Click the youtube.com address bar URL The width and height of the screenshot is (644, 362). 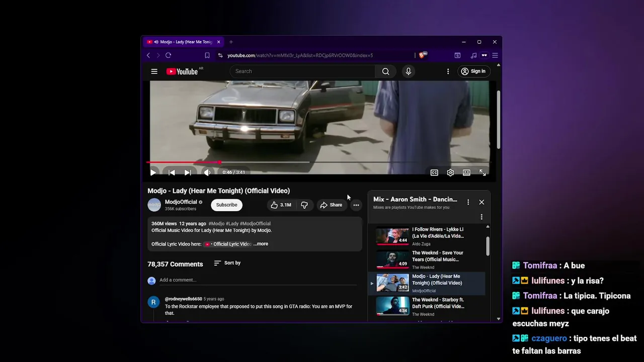tap(300, 55)
